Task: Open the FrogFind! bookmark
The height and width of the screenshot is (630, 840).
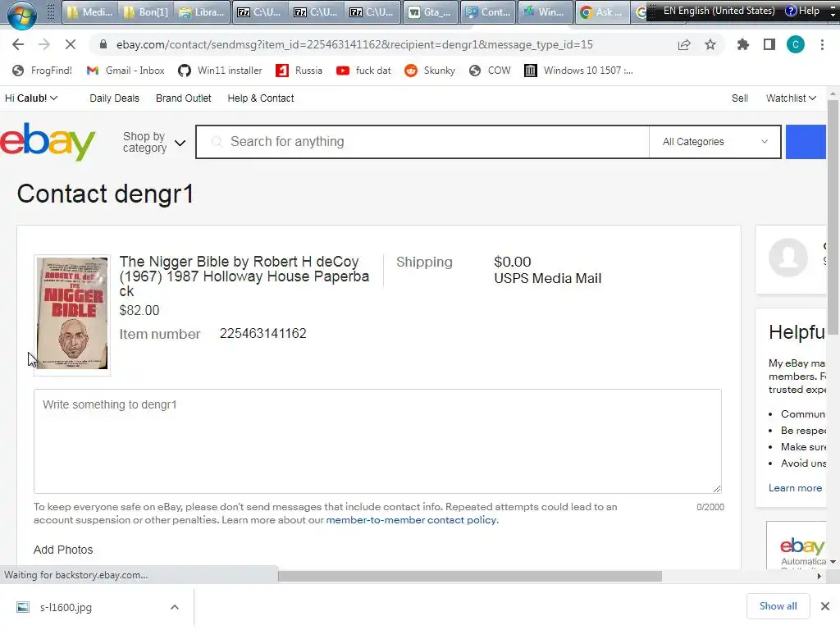Action: click(43, 71)
